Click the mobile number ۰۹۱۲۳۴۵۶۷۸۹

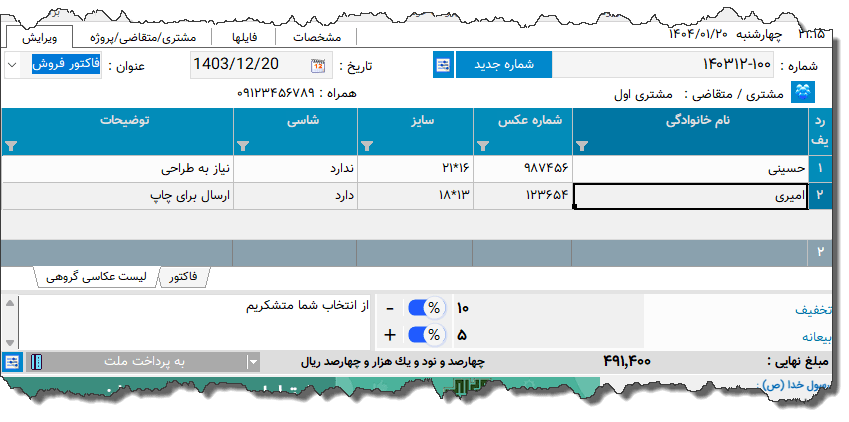tap(276, 93)
